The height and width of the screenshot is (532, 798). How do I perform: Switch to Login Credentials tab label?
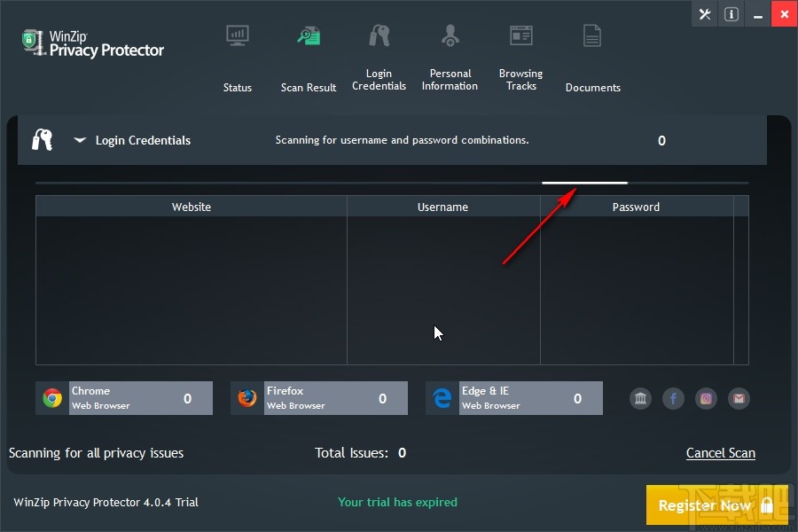pyautogui.click(x=379, y=80)
